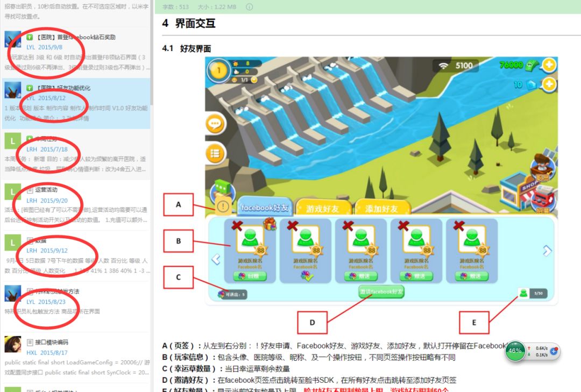581x392 pixels.
Task: Select the facebook好友 tab in the mockup
Action: click(265, 208)
